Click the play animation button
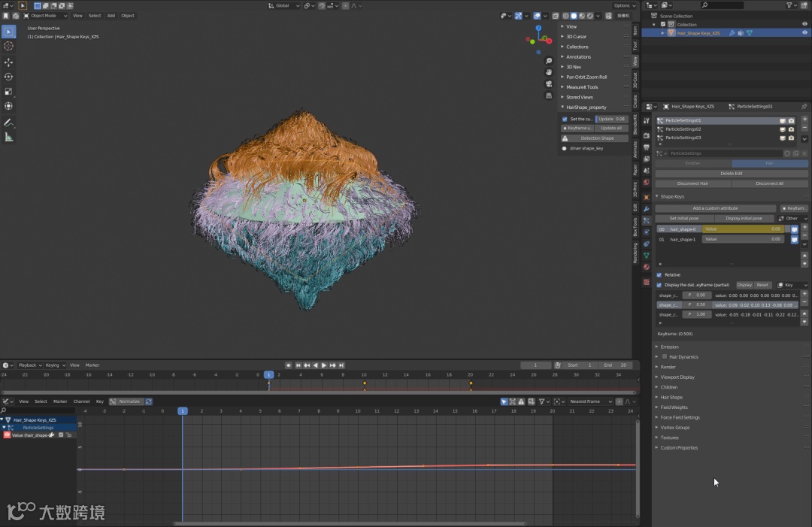This screenshot has height=527, width=812. coord(324,365)
